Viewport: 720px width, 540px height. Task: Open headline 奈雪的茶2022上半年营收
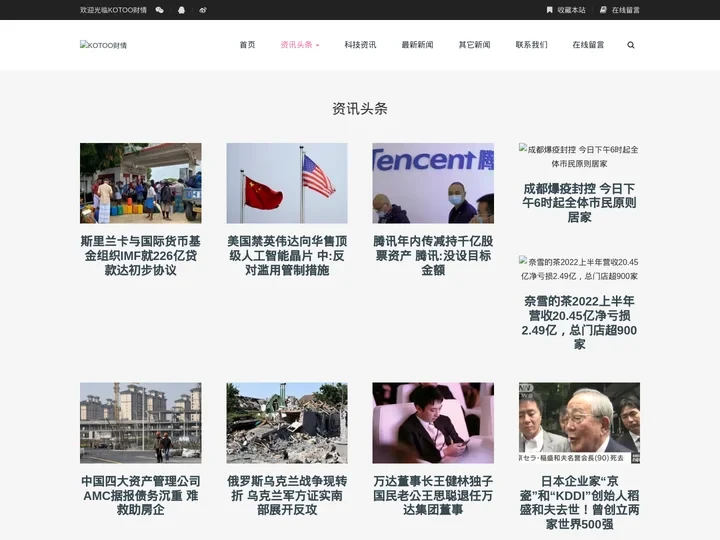click(579, 323)
